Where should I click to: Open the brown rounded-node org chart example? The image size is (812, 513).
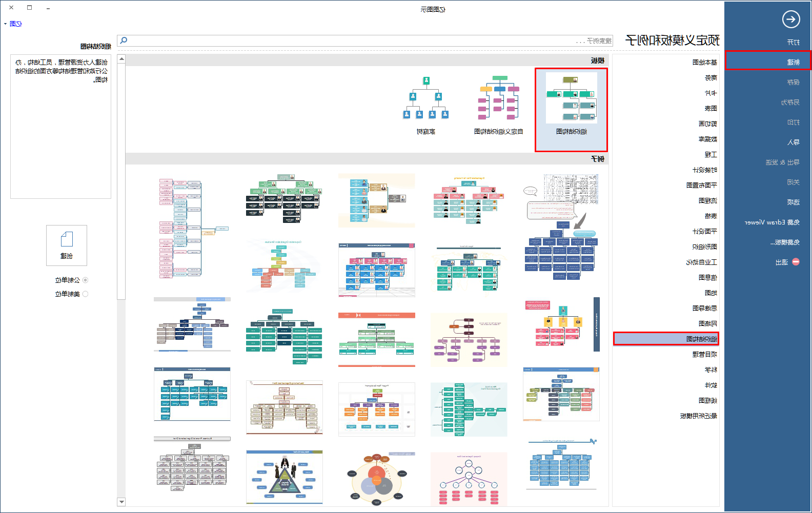pyautogui.click(x=469, y=340)
